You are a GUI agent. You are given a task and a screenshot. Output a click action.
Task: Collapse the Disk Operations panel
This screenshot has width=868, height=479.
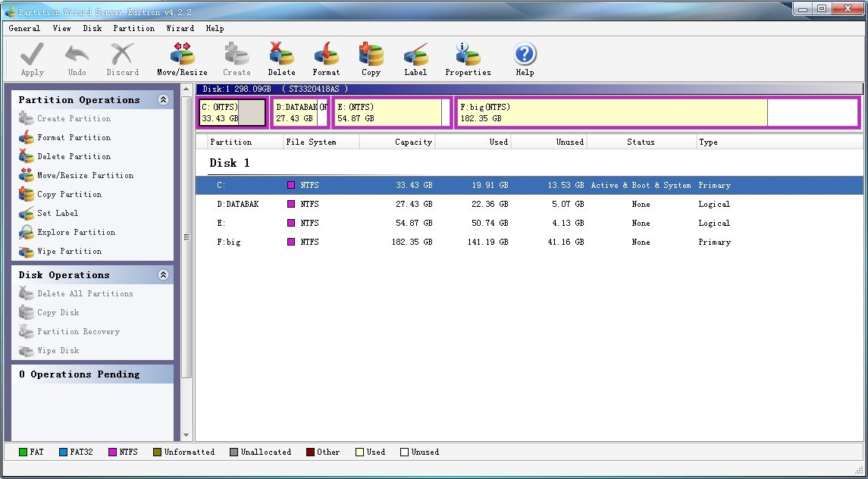[x=163, y=274]
